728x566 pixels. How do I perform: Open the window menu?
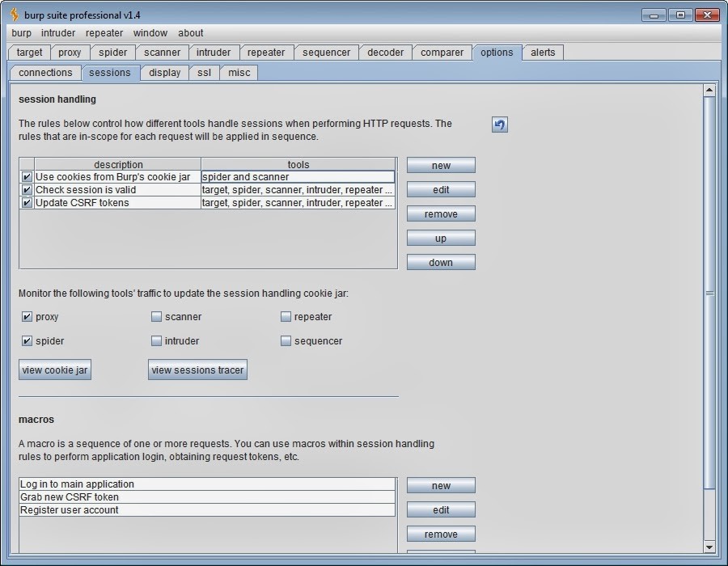pos(150,33)
